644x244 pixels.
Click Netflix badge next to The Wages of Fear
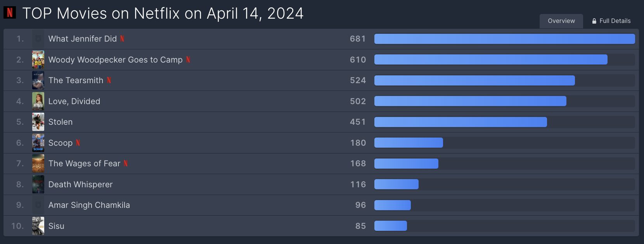point(126,163)
